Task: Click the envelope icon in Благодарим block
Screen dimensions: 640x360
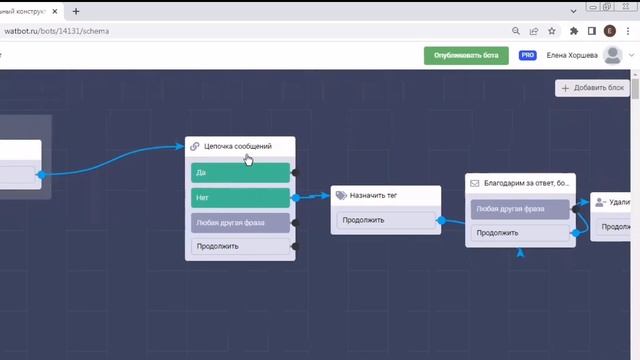Action: (x=475, y=183)
